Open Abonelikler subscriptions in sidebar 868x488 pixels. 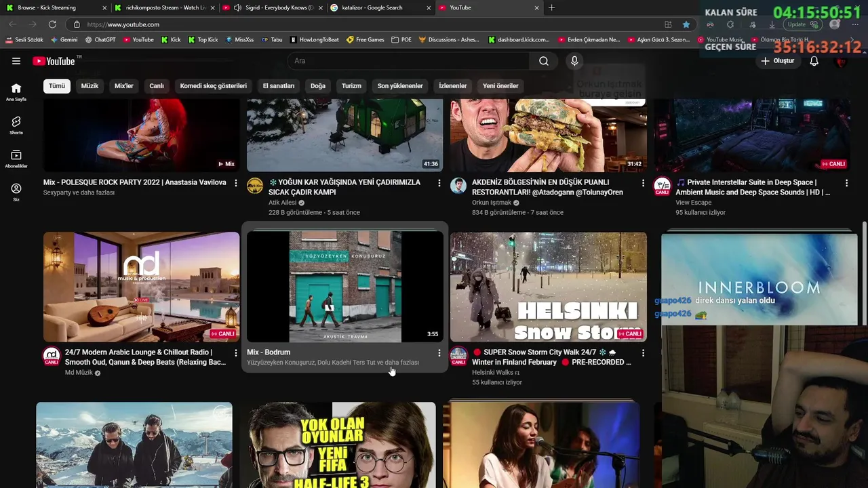click(x=16, y=159)
